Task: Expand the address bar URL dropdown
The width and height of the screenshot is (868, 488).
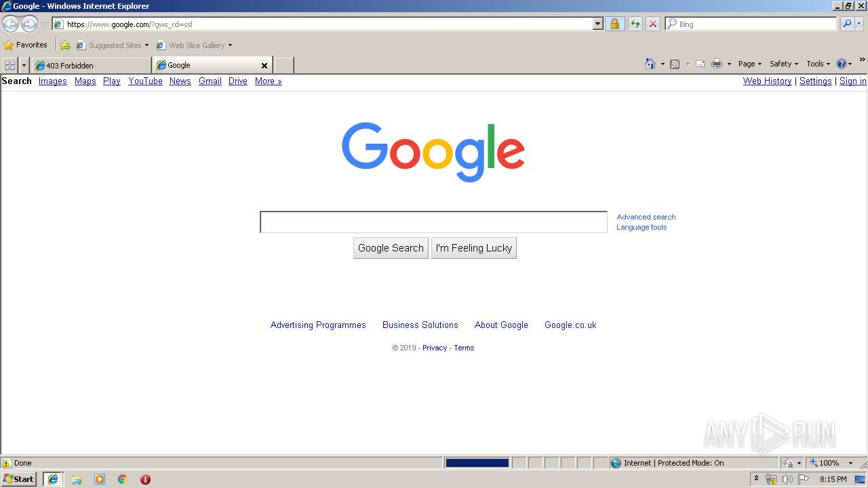Action: pos(597,24)
